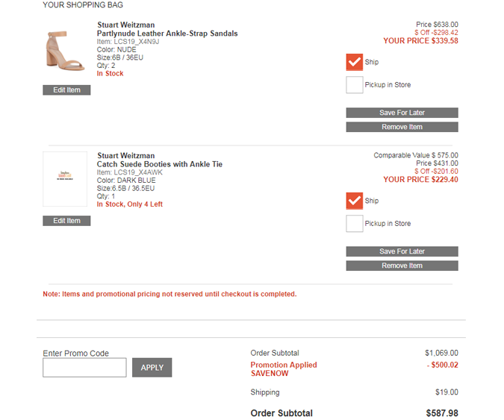Remove the suede booties from bag
The width and height of the screenshot is (504, 420).
[x=402, y=266]
